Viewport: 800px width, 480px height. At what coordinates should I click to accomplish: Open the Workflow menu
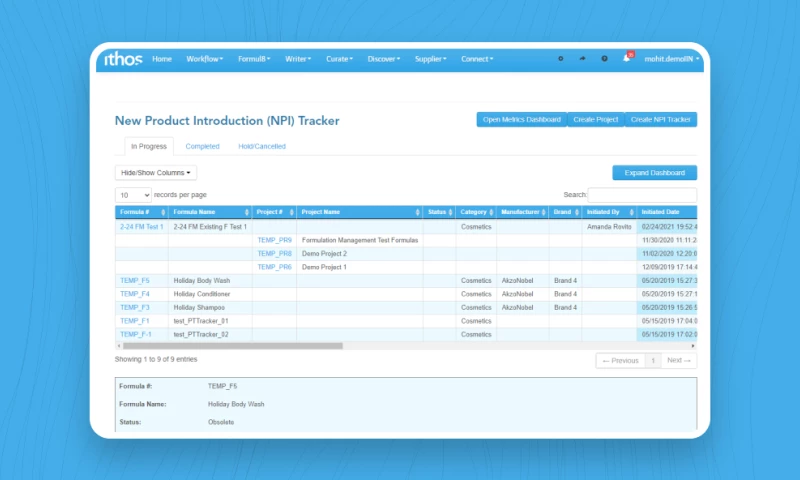pyautogui.click(x=204, y=59)
